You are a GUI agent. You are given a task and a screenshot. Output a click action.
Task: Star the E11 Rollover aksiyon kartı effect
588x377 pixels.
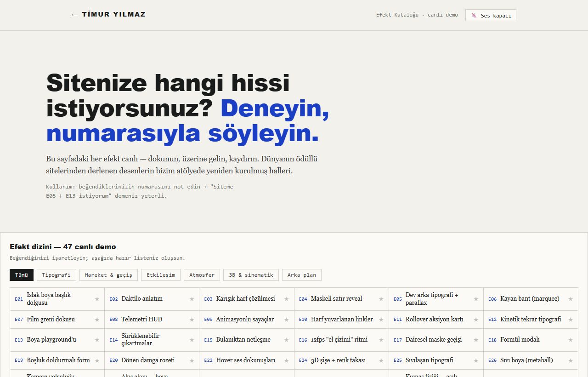pyautogui.click(x=475, y=320)
